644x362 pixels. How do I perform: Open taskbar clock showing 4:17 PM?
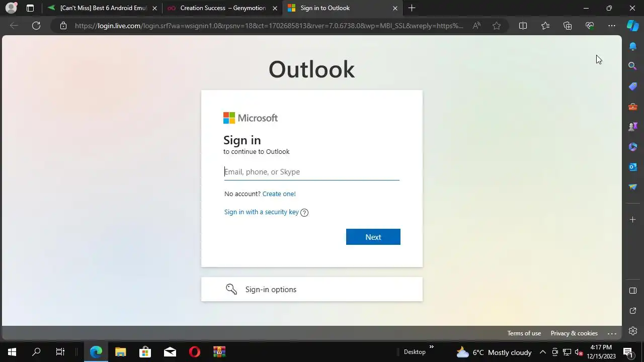[x=601, y=352]
